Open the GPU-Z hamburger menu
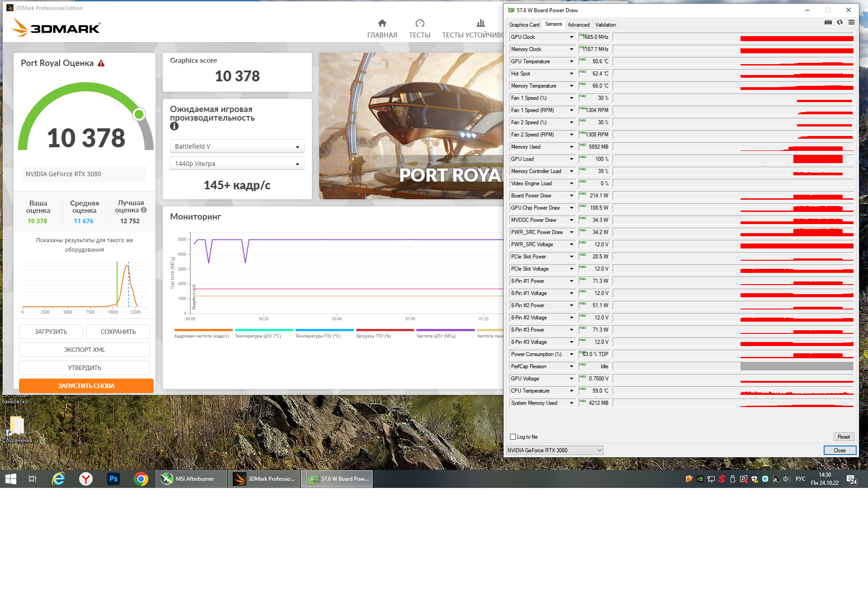This screenshot has width=868, height=614. point(851,22)
